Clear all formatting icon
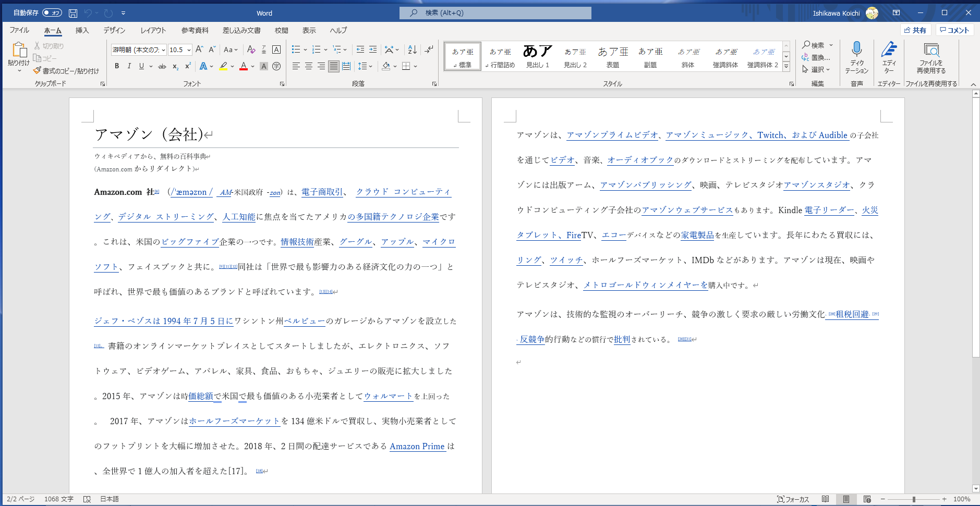980x506 pixels. point(251,50)
